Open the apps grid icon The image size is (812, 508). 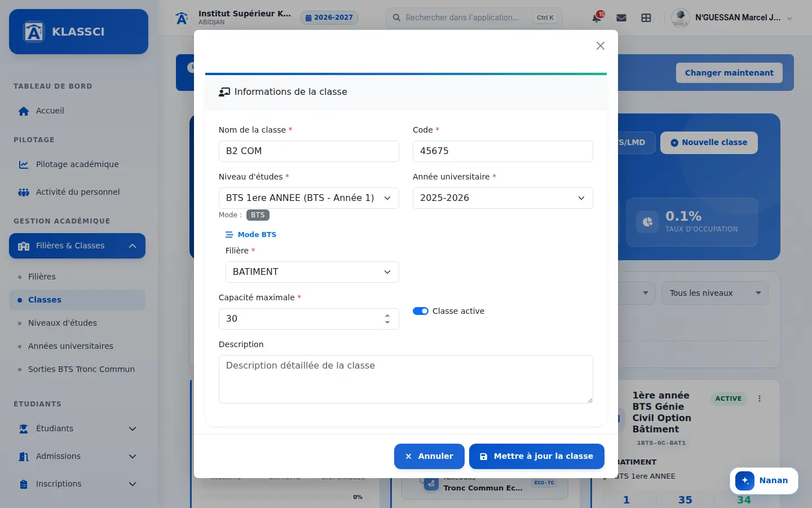pyautogui.click(x=646, y=18)
